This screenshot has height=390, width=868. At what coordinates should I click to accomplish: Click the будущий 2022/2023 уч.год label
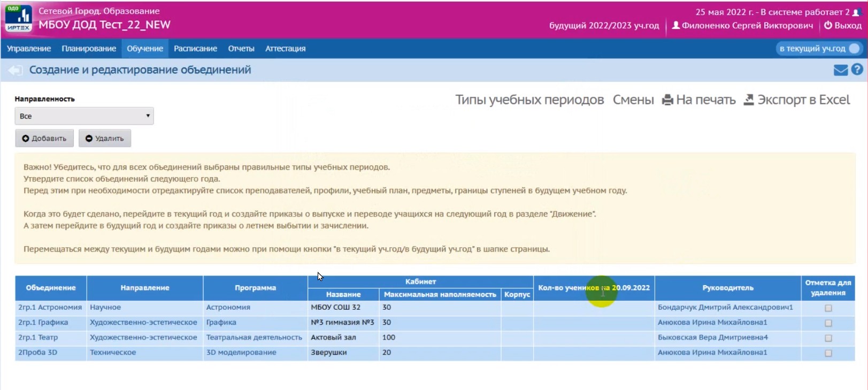[604, 25]
